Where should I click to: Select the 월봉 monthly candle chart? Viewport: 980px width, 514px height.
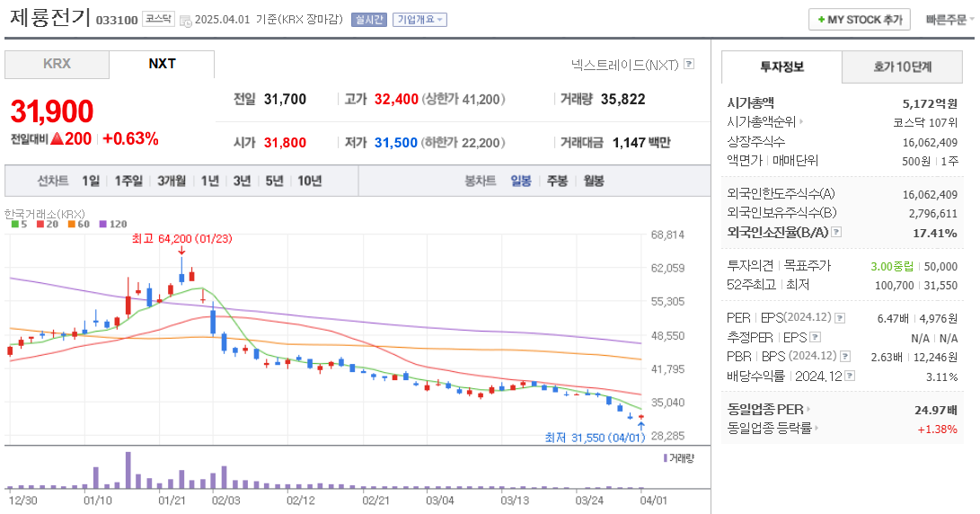594,181
